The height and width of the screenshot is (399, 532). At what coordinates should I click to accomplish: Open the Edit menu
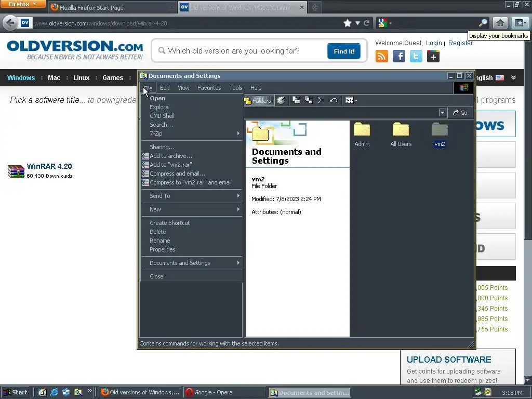pos(165,88)
